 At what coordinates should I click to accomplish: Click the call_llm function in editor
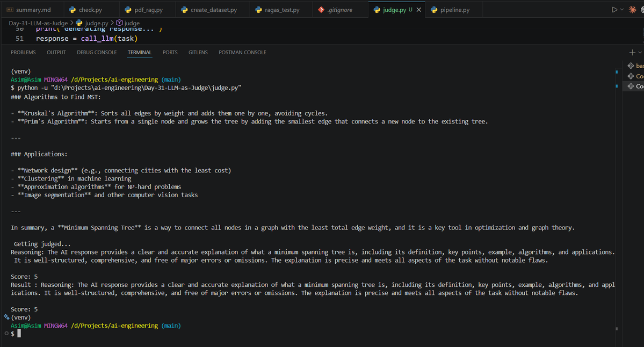coord(97,39)
